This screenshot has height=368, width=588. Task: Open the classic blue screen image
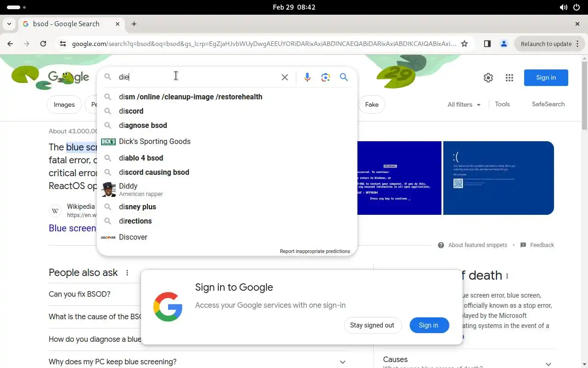[x=399, y=178]
